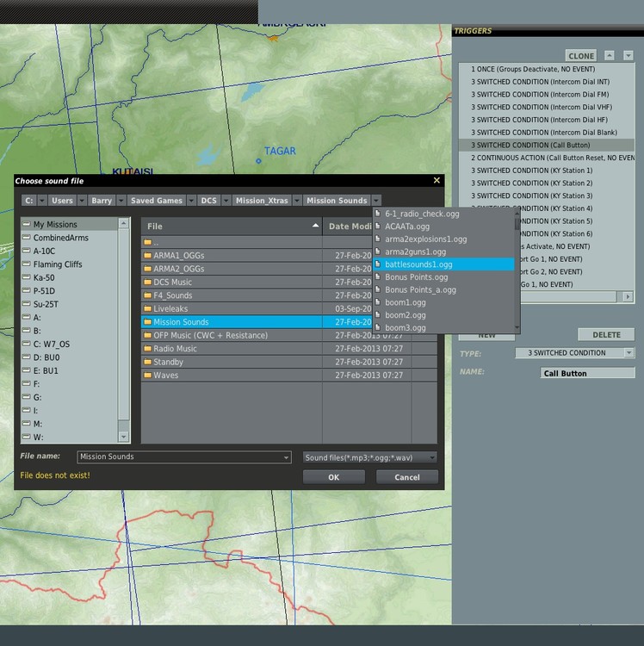Move trigger up with the up arrow
644x646 pixels.
[x=609, y=55]
